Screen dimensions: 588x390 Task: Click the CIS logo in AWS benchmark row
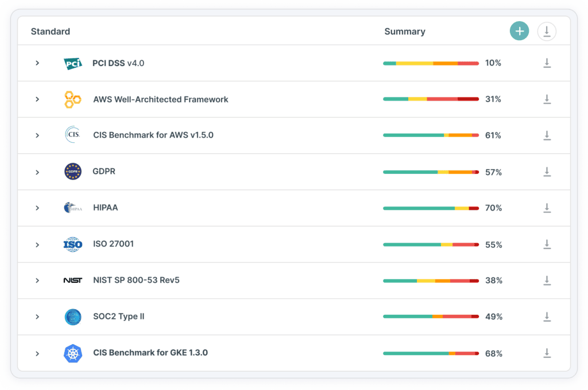click(73, 135)
